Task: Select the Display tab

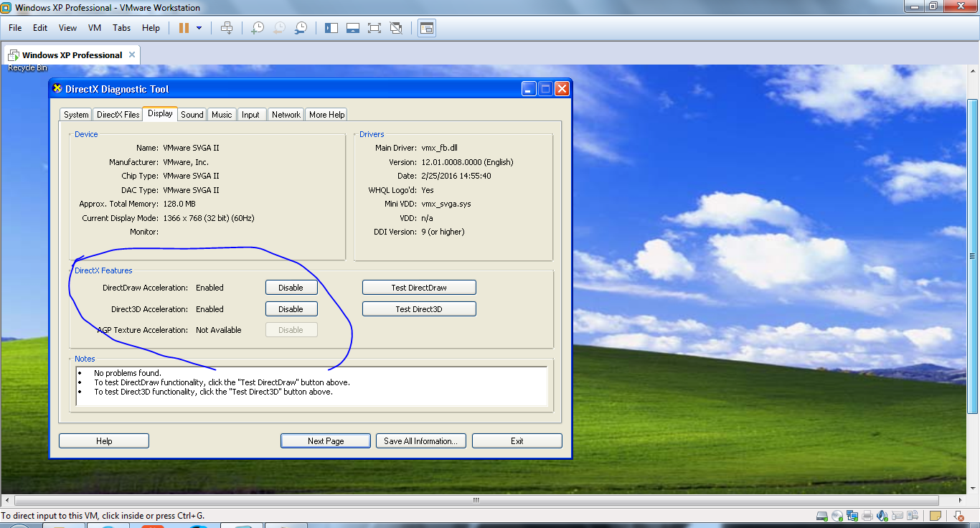Action: click(160, 113)
